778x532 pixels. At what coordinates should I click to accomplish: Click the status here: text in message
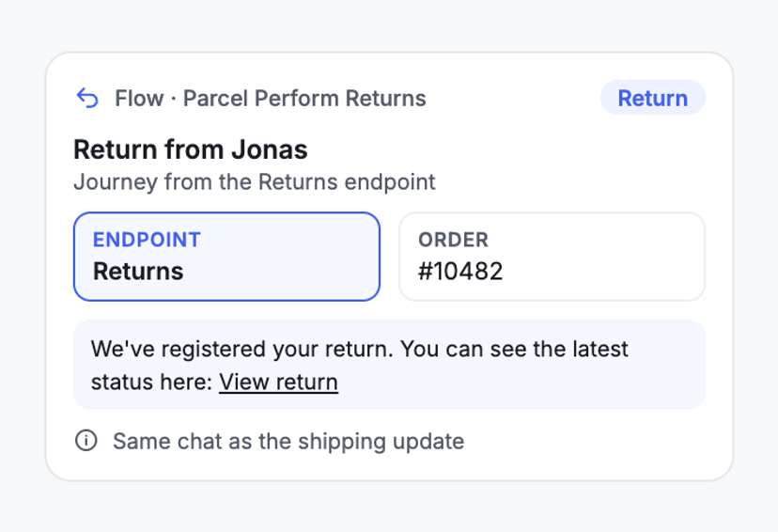pyautogui.click(x=152, y=383)
